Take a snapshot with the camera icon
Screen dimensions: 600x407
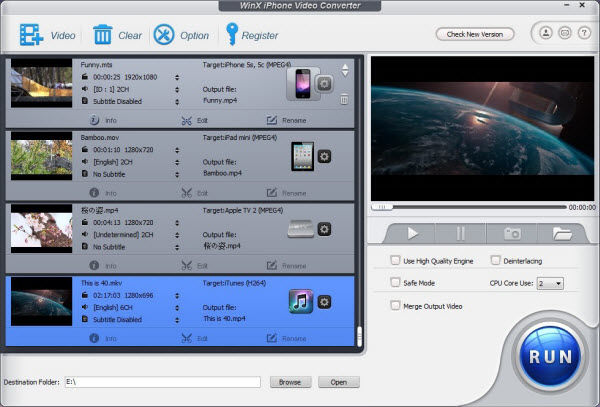[512, 233]
